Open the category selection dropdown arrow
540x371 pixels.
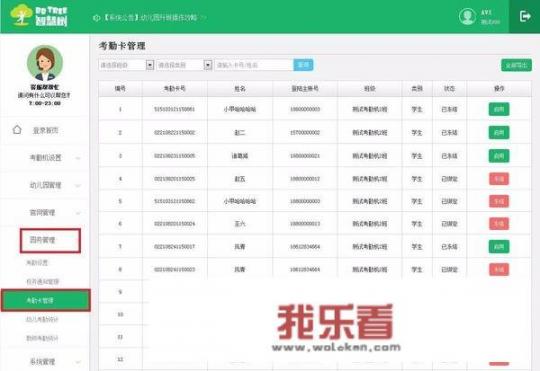(208, 65)
